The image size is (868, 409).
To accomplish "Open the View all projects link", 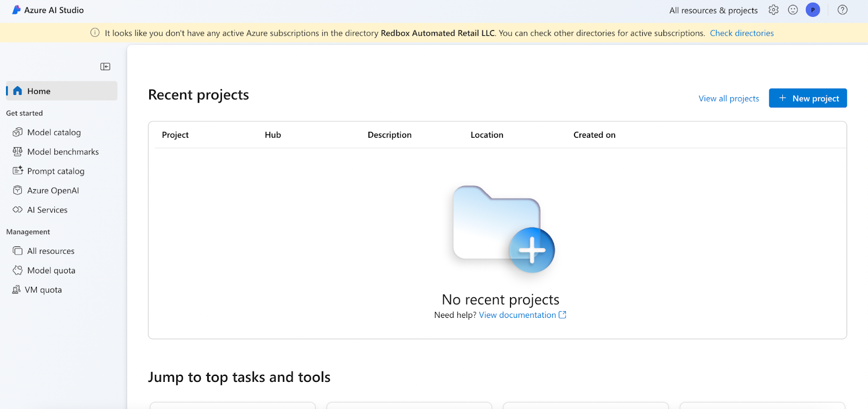I will click(729, 98).
